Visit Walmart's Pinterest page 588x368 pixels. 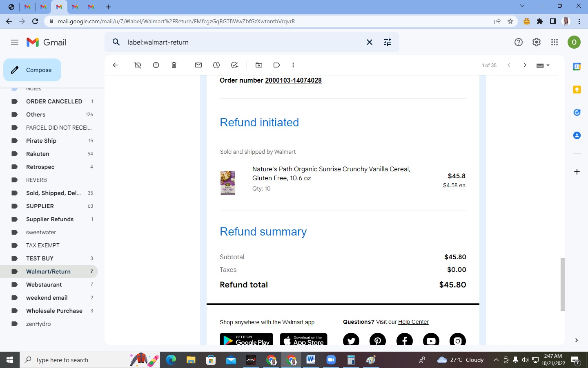378,340
